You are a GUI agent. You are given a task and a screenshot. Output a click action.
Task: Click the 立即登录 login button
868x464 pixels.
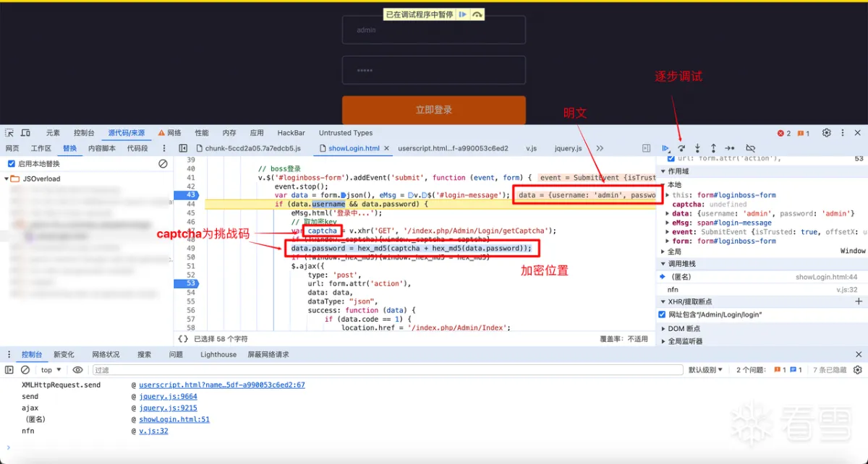pos(434,110)
